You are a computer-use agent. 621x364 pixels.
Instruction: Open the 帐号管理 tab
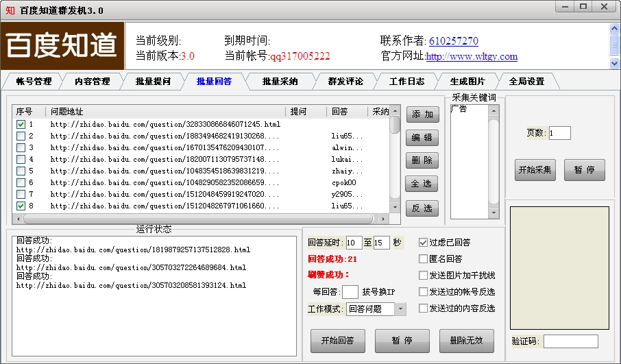34,82
